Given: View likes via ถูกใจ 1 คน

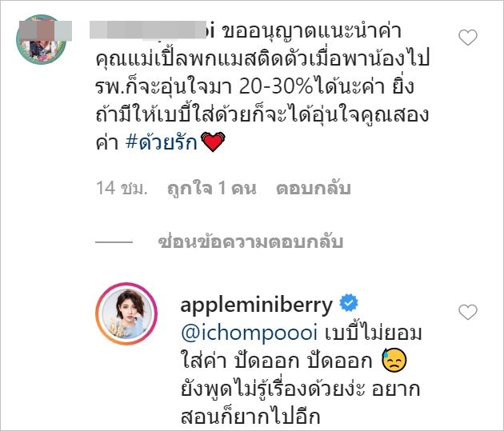Looking at the screenshot, I should (x=212, y=188).
